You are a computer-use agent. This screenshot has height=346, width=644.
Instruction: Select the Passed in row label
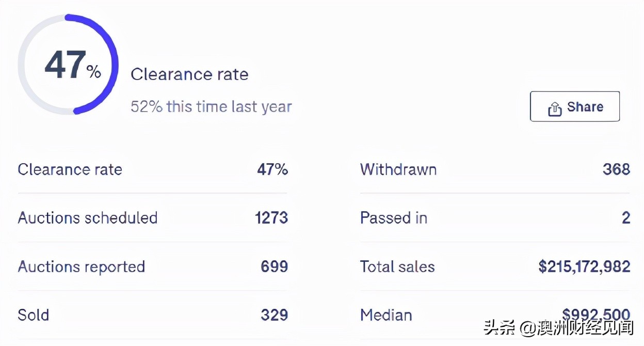click(x=394, y=218)
